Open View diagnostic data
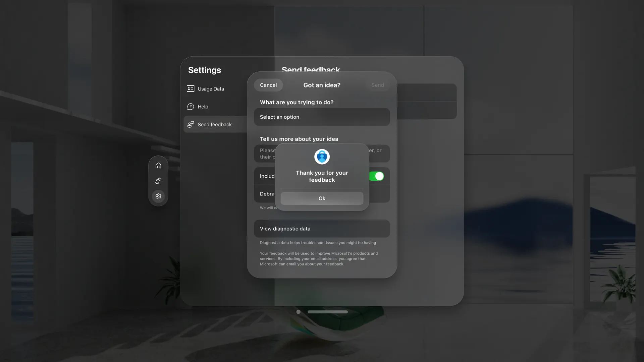644x362 pixels. 322,229
